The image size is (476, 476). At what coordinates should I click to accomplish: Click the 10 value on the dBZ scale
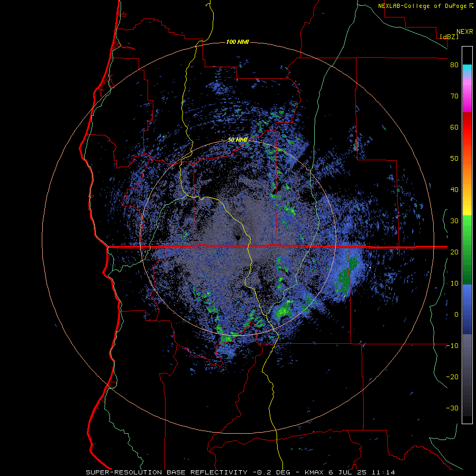click(x=454, y=283)
